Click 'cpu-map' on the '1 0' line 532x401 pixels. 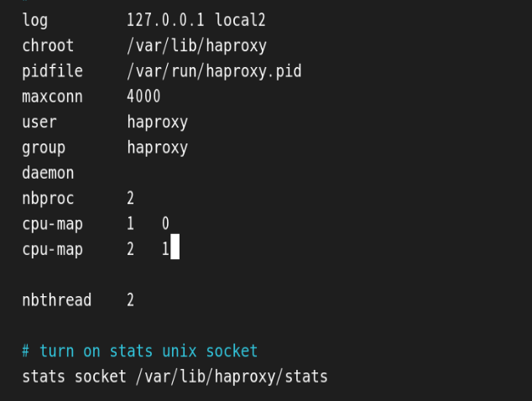click(x=52, y=225)
